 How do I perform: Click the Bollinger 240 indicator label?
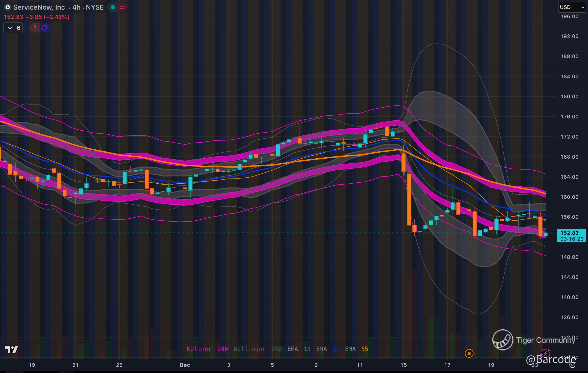click(x=257, y=349)
